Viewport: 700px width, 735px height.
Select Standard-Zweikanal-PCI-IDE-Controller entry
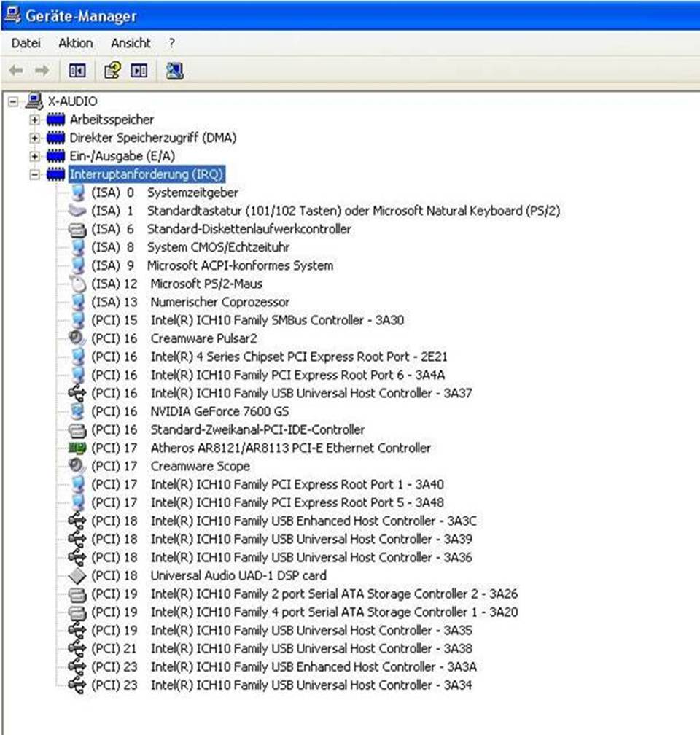click(x=227, y=429)
